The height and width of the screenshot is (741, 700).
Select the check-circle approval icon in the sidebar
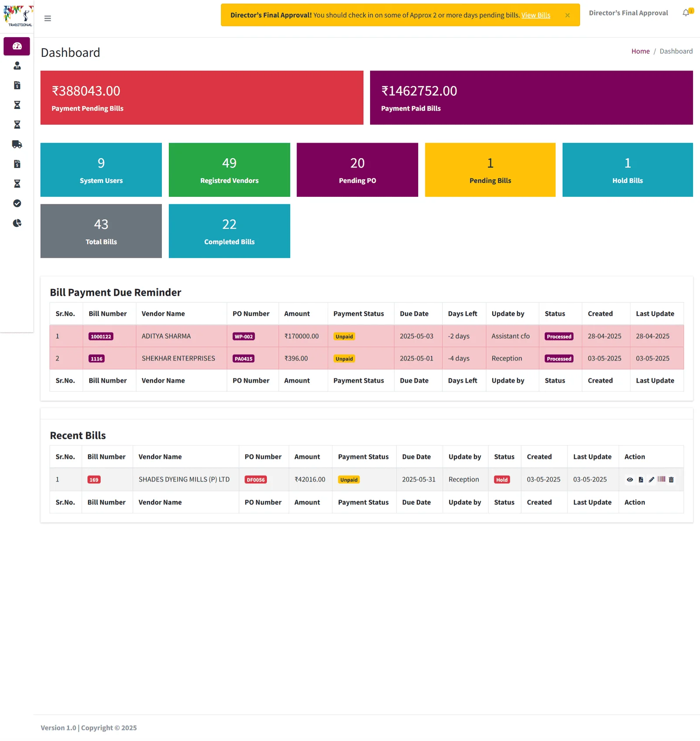point(17,203)
